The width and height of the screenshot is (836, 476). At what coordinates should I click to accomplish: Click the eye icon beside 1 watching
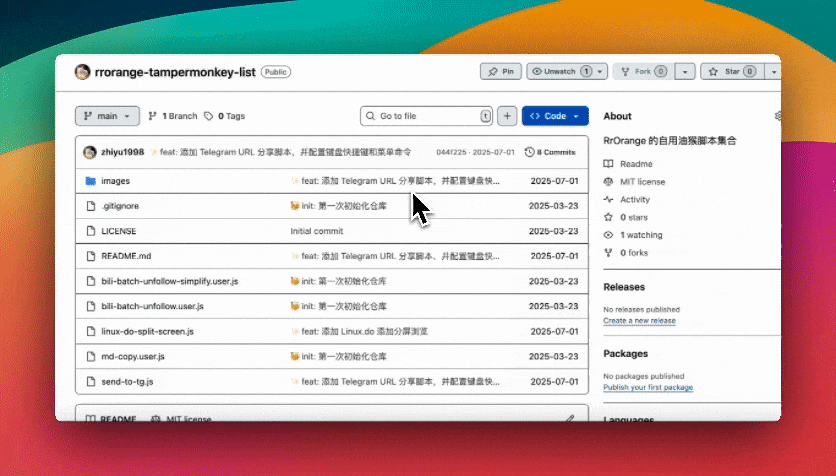[x=608, y=235]
